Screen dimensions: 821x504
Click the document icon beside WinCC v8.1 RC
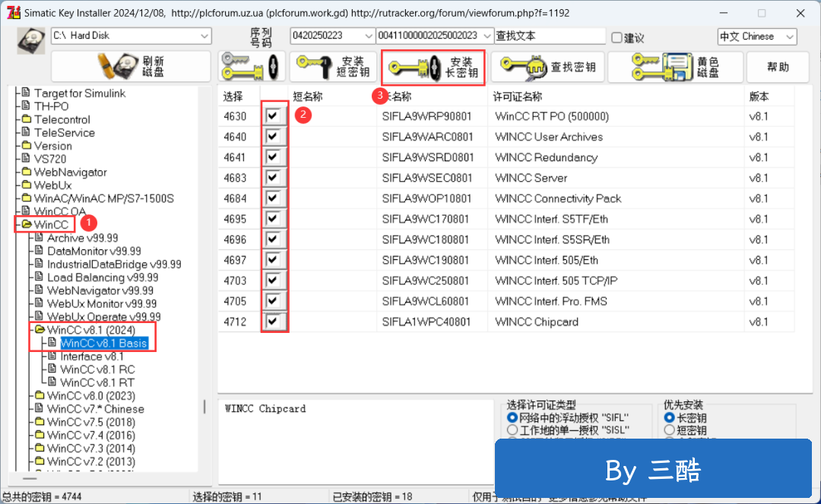click(52, 369)
